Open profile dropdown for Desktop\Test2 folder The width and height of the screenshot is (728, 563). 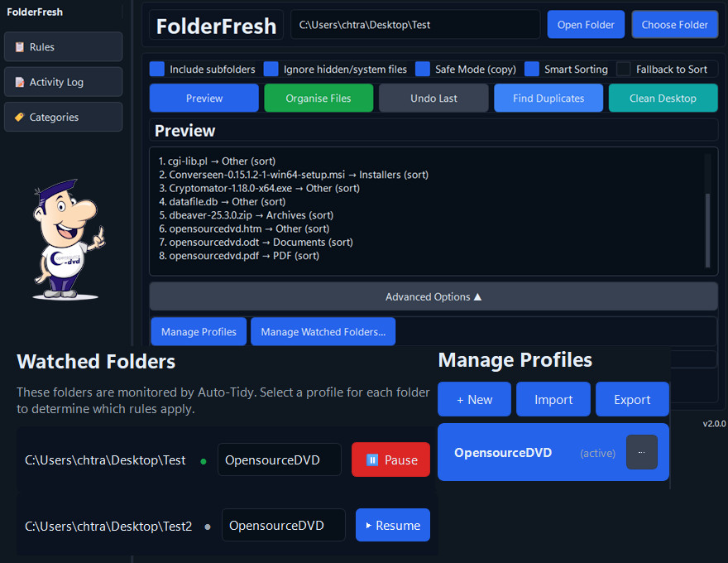tap(284, 525)
